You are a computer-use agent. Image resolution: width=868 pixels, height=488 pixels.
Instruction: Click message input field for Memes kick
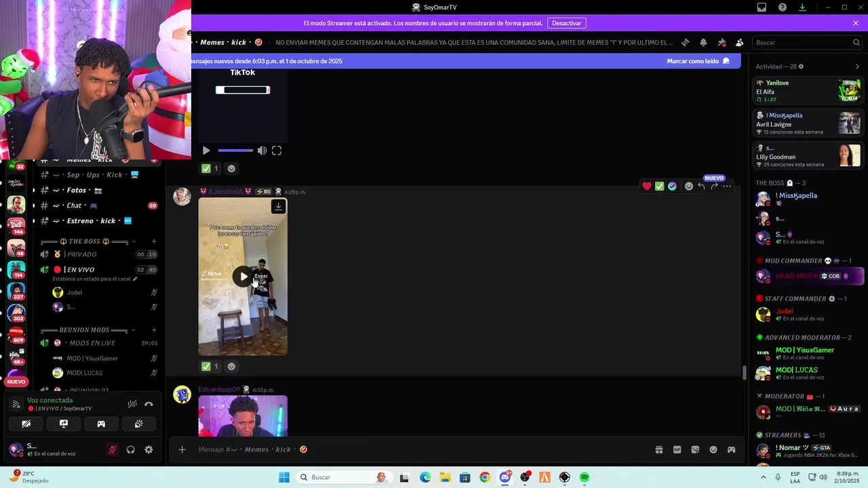click(x=420, y=449)
